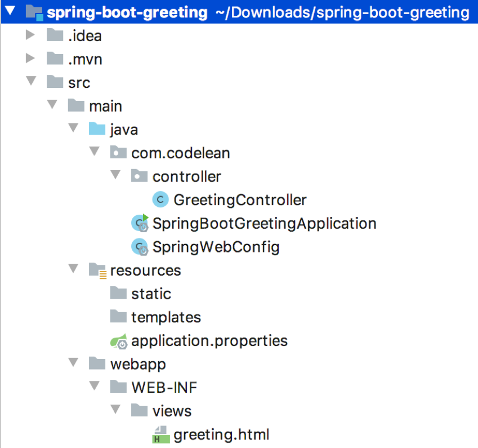Click the Spring Boot icon next to SpringBootGreetingApplication
Image resolution: width=478 pixels, height=448 pixels.
[139, 223]
